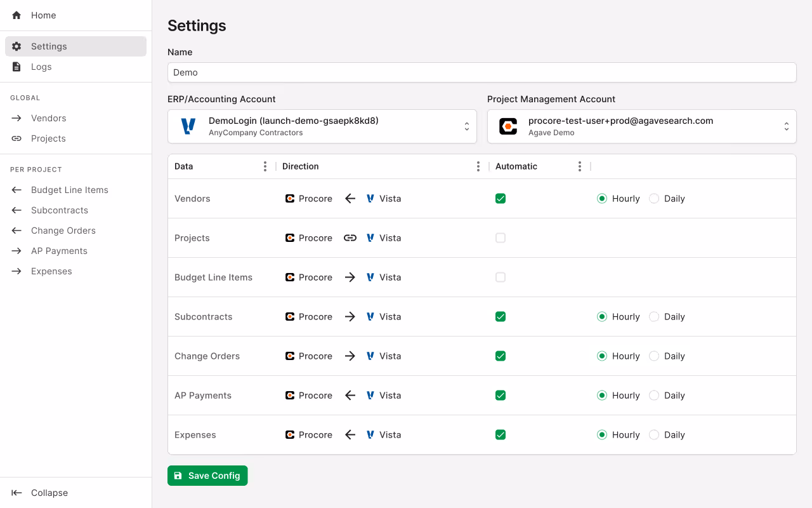Image resolution: width=812 pixels, height=508 pixels.
Task: Click the Save Config button
Action: 207,476
